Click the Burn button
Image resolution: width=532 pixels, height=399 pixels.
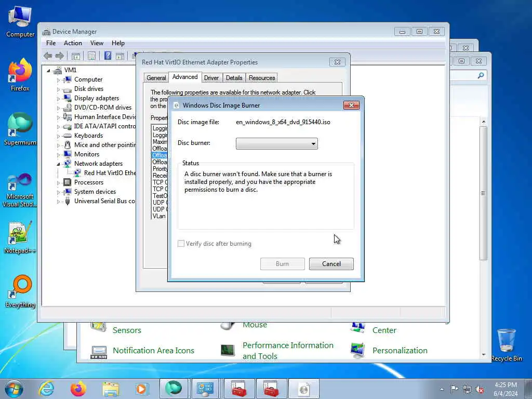[x=282, y=264]
